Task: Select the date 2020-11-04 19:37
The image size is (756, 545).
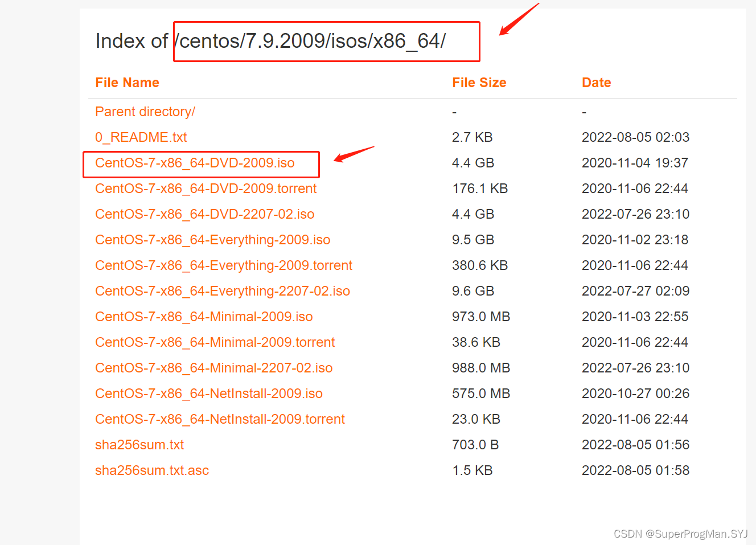Action: click(635, 163)
